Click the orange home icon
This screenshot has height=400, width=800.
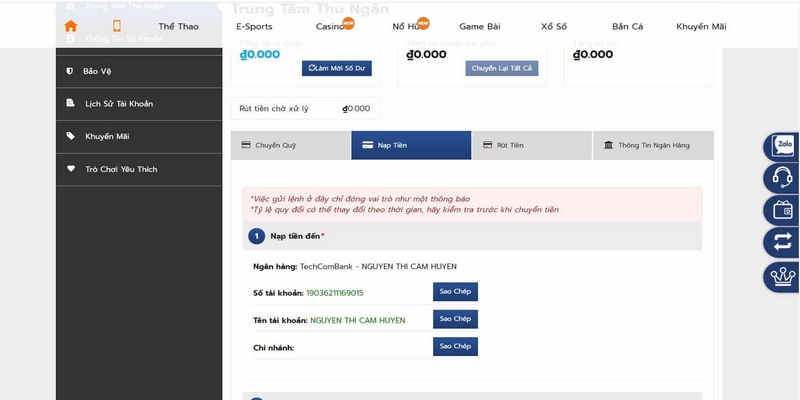[x=70, y=26]
